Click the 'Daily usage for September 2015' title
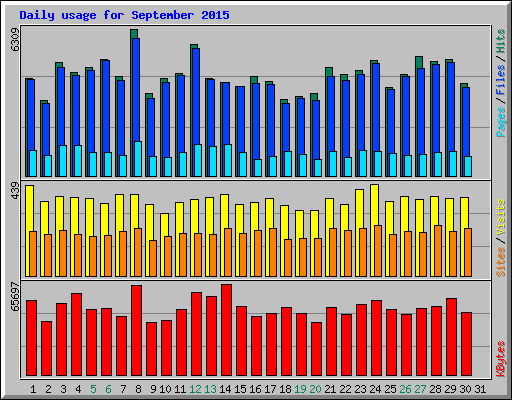 click(x=124, y=15)
